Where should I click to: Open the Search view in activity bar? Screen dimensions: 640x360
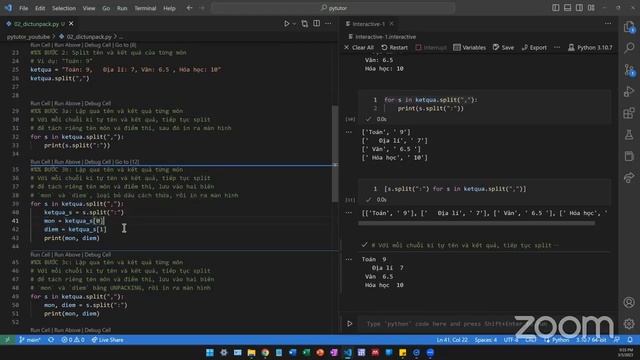coord(629,48)
